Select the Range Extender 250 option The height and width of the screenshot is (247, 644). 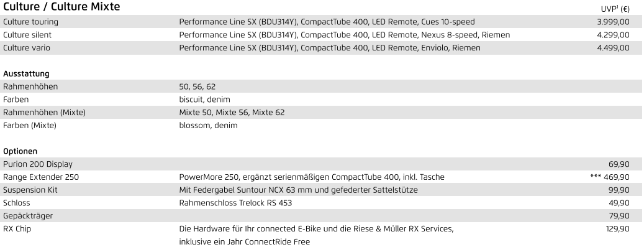41,177
